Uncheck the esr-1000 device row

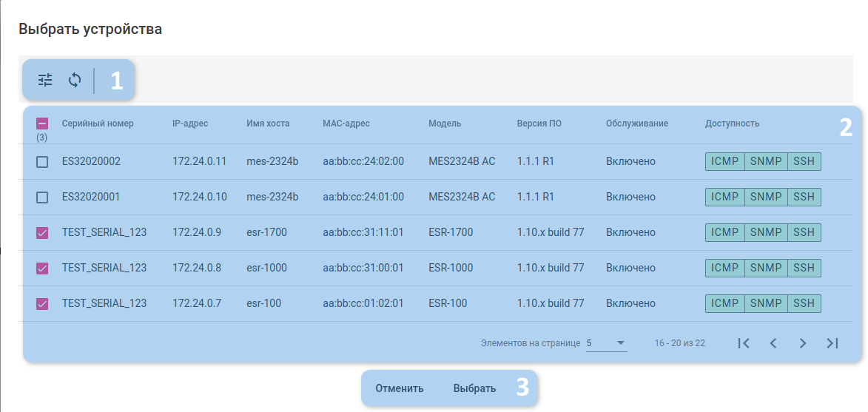[42, 269]
